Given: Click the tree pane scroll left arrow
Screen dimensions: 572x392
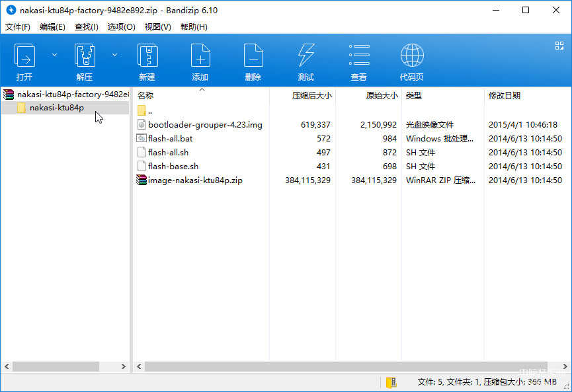Looking at the screenshot, I should [x=7, y=366].
